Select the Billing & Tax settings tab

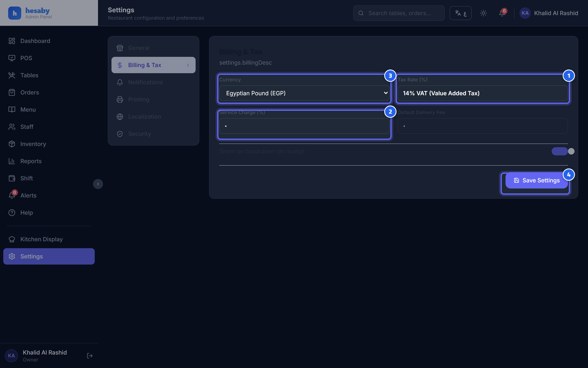click(x=153, y=65)
